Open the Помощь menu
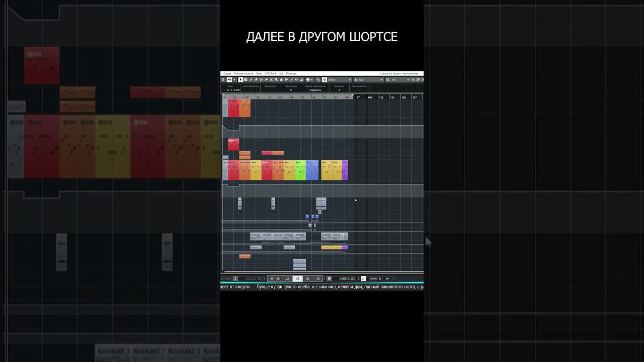Image resolution: width=644 pixels, height=362 pixels. coord(291,73)
